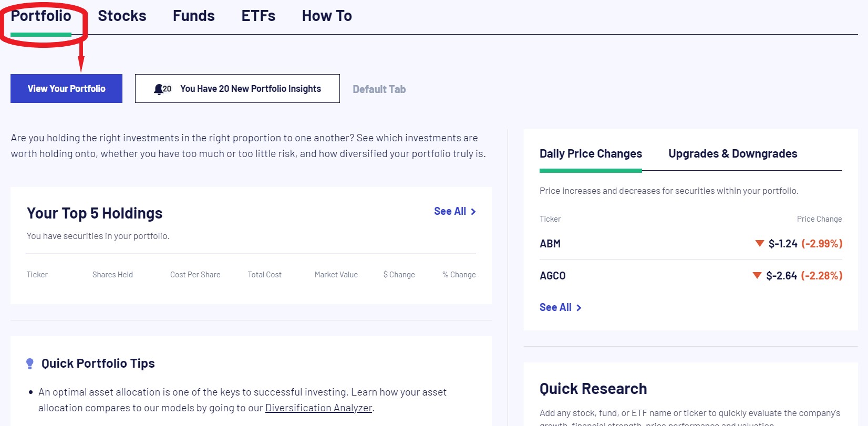This screenshot has height=426, width=868.
Task: Go to the Funds tab
Action: point(194,16)
